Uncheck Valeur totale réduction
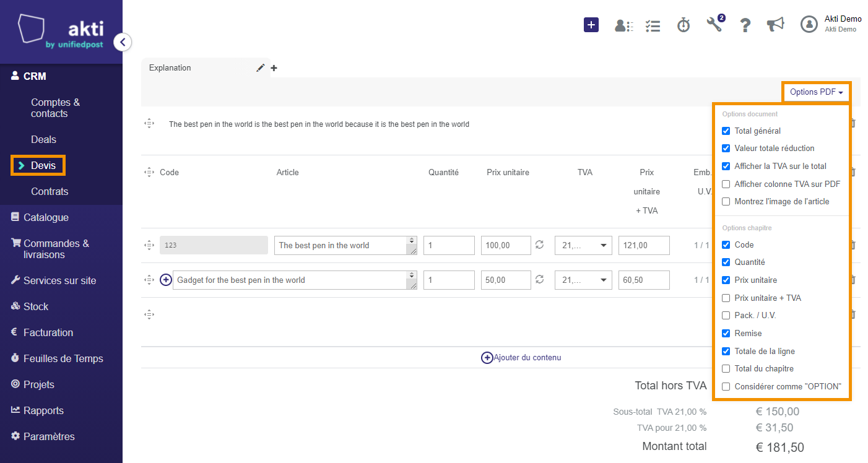The image size is (868, 463). click(x=726, y=149)
